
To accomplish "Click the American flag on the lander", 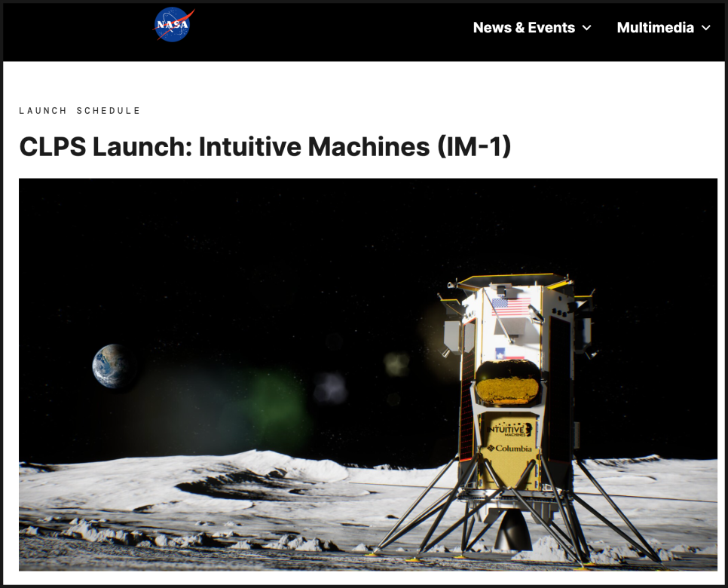I will pos(510,306).
